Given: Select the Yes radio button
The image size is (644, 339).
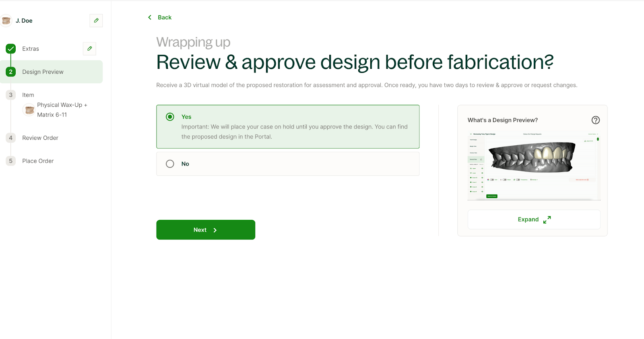Looking at the screenshot, I should coord(170,117).
